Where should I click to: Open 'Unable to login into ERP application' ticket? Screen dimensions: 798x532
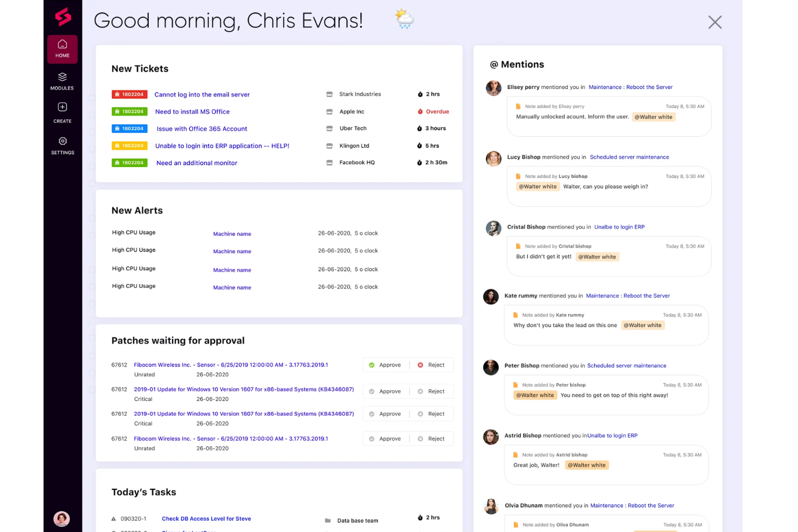tap(222, 146)
